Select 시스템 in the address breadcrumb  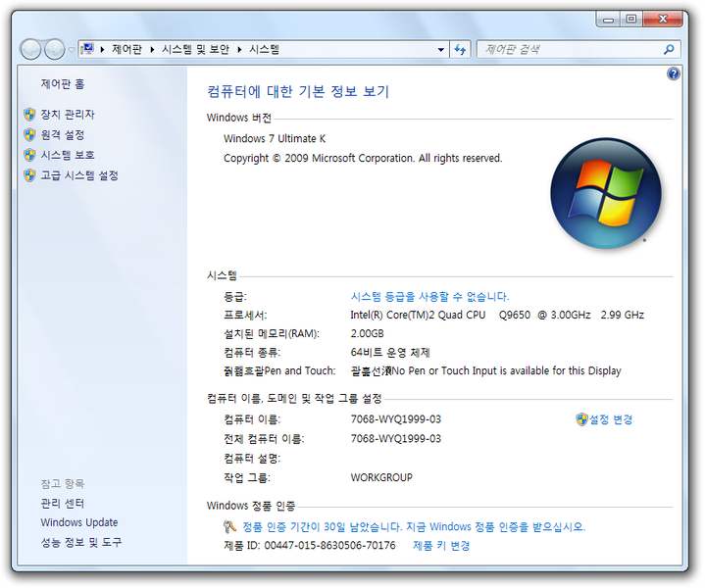coord(265,49)
